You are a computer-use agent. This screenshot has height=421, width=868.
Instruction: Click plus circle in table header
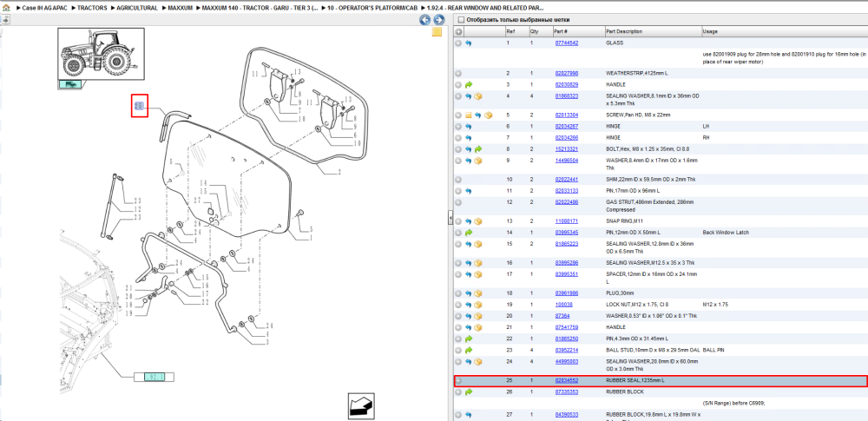[x=458, y=31]
